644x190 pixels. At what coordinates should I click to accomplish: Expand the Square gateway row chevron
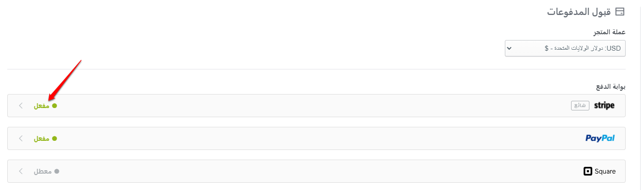20,171
